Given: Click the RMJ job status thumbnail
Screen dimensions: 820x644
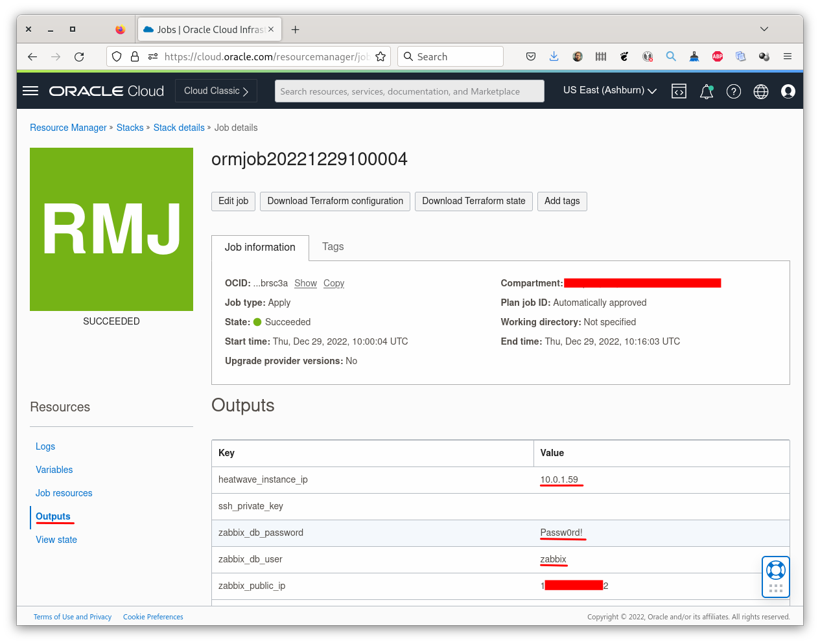Looking at the screenshot, I should coord(111,229).
